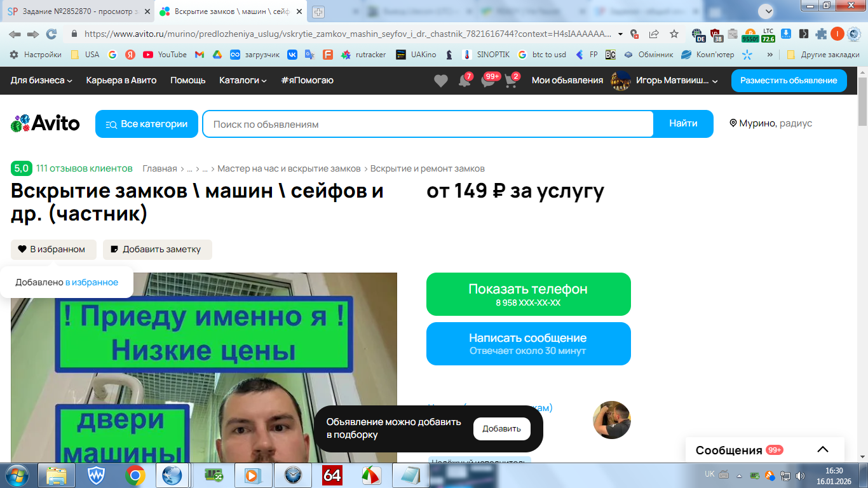Image resolution: width=868 pixels, height=488 pixels.
Task: Open the SINOPTIK bookmark
Action: coord(486,55)
